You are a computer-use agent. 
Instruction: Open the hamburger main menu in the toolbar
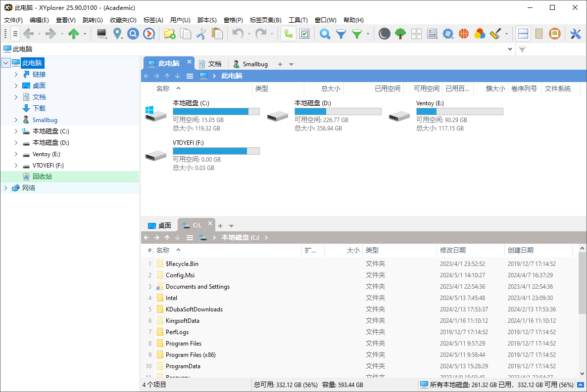[15, 34]
